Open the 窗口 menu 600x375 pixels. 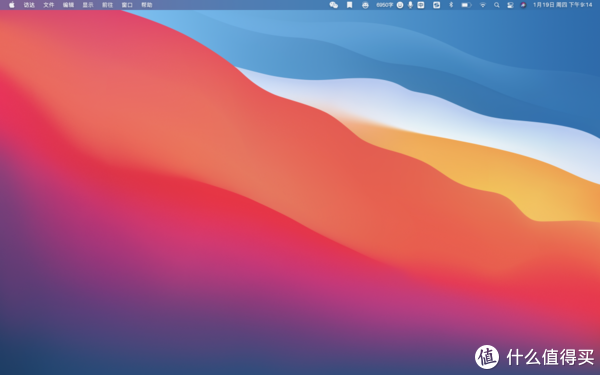127,5
